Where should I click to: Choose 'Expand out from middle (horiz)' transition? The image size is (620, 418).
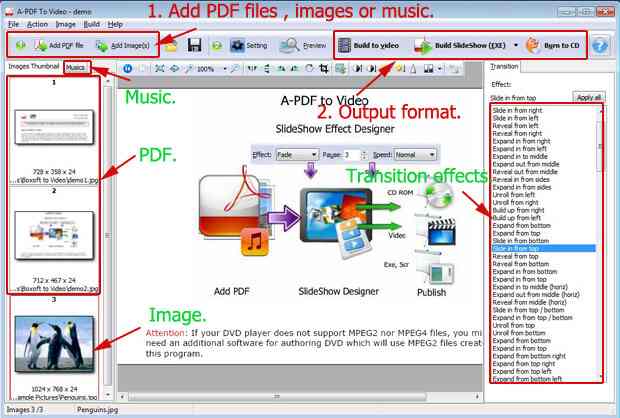coord(536,295)
